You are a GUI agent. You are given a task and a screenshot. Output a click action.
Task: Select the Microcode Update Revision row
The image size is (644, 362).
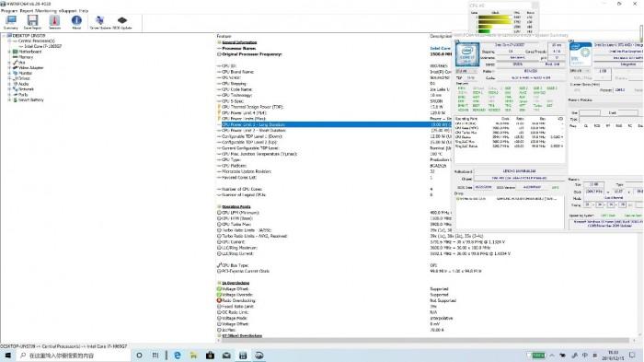(334, 171)
